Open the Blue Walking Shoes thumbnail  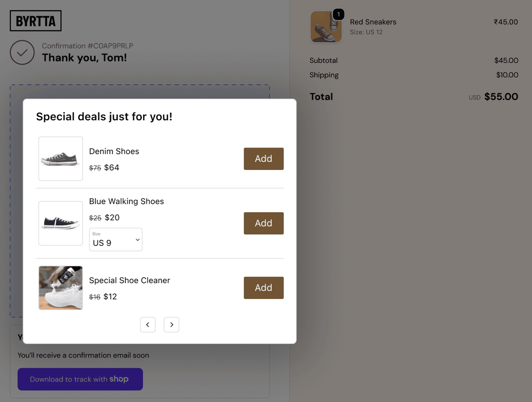point(61,223)
